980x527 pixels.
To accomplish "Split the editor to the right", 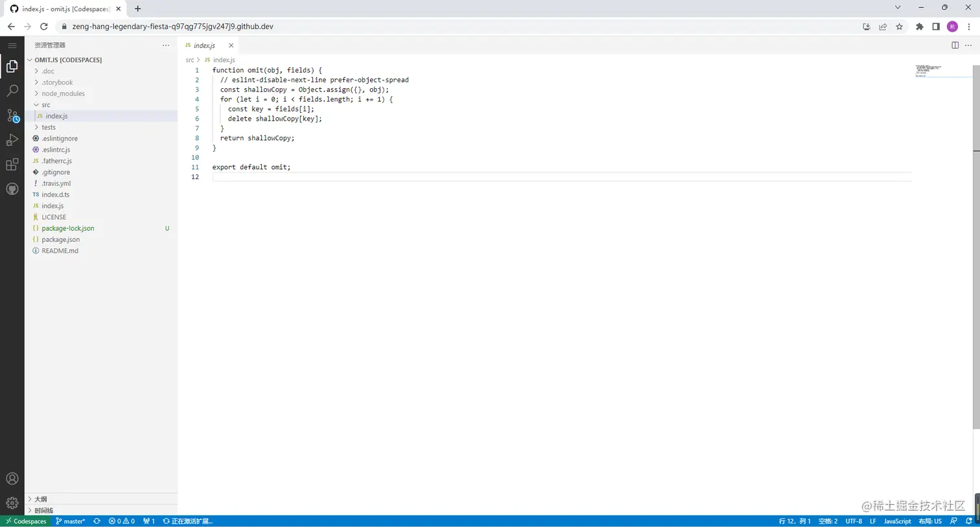I will (x=955, y=45).
